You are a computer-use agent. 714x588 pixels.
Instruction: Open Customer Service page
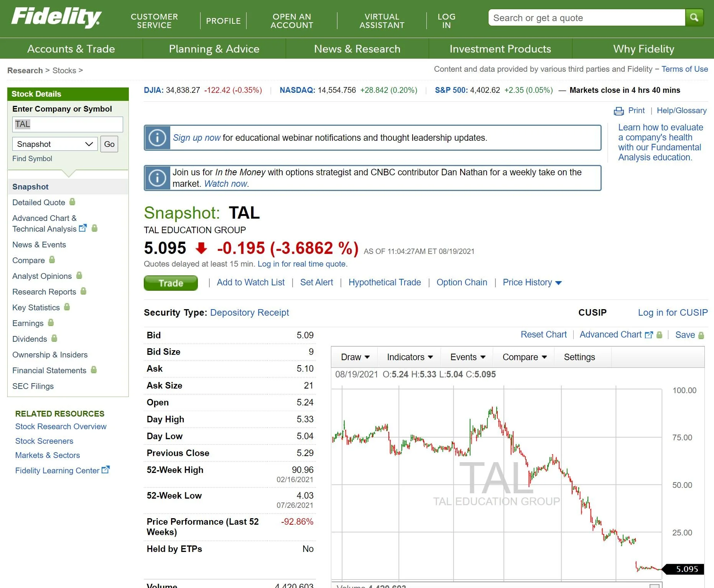click(154, 21)
